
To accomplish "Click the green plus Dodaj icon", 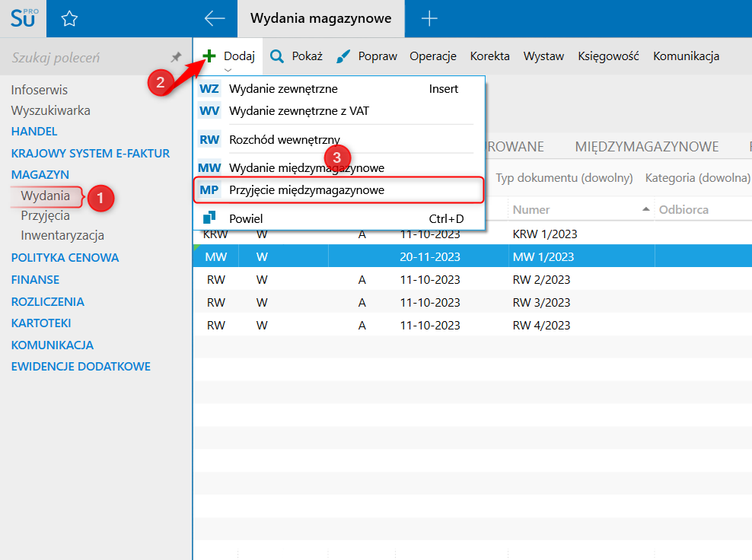I will click(x=209, y=56).
